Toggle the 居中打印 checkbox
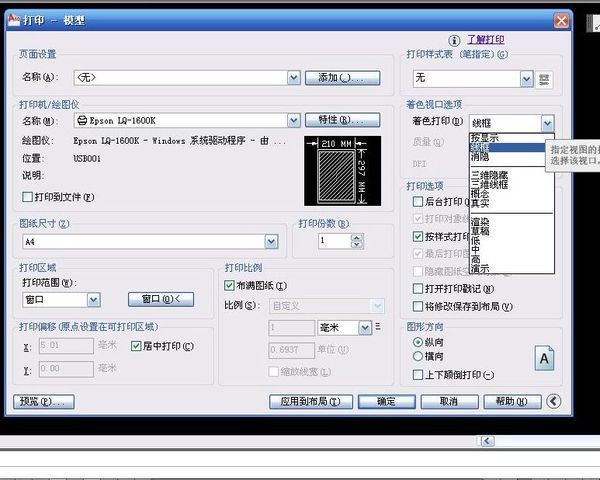The width and height of the screenshot is (600, 480). pyautogui.click(x=136, y=346)
